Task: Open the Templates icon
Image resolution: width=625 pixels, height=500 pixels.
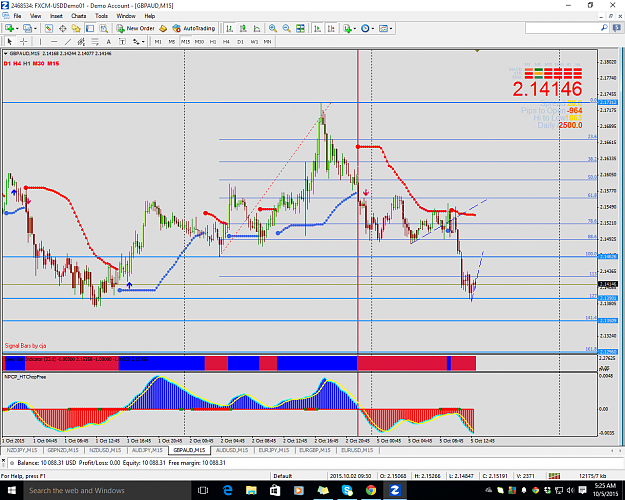Action: click(383, 28)
